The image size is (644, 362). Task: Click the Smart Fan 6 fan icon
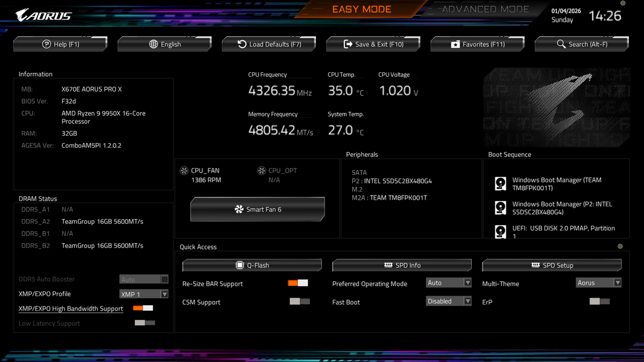pos(239,209)
